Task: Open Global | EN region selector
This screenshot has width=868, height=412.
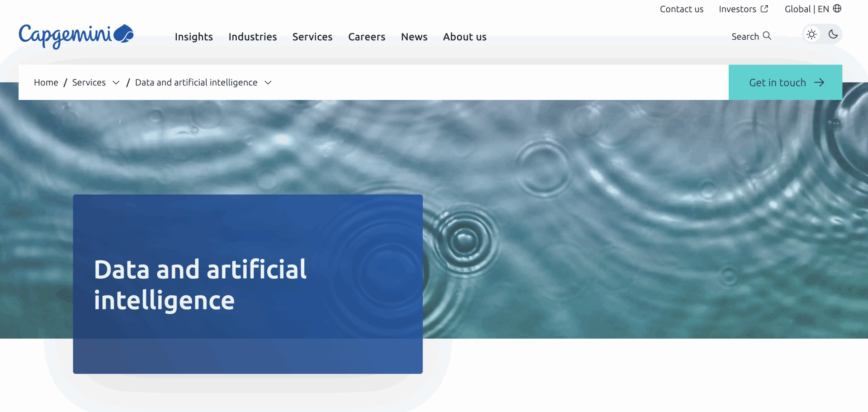Action: [x=806, y=9]
